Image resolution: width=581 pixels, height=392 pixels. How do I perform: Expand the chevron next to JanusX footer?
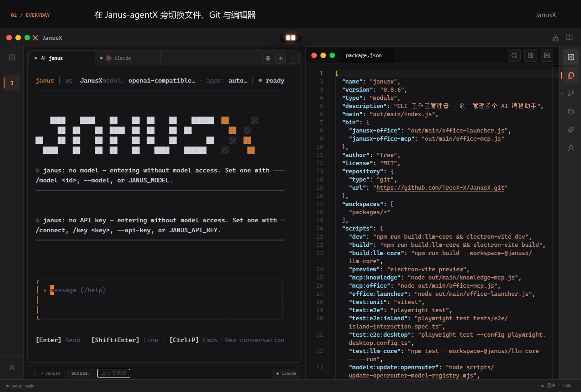34,373
